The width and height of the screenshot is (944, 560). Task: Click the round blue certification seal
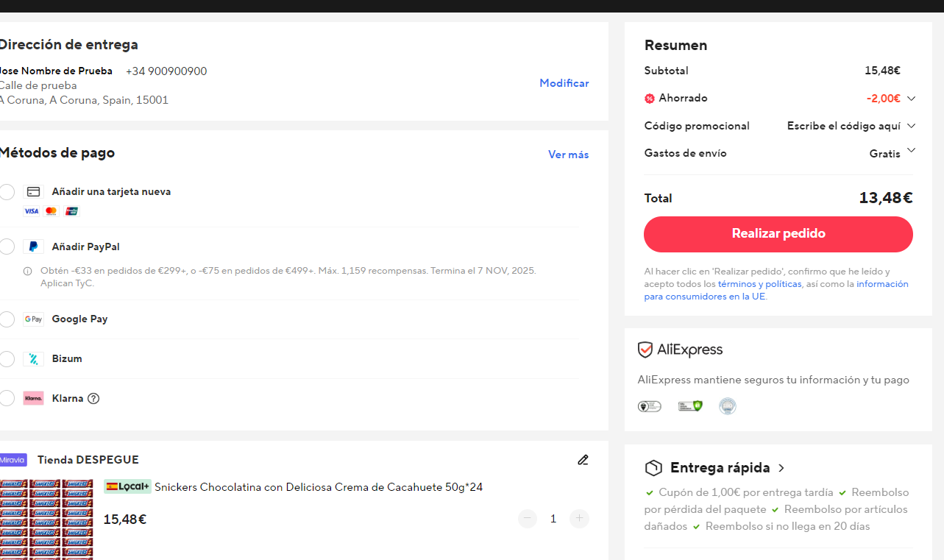pyautogui.click(x=728, y=406)
